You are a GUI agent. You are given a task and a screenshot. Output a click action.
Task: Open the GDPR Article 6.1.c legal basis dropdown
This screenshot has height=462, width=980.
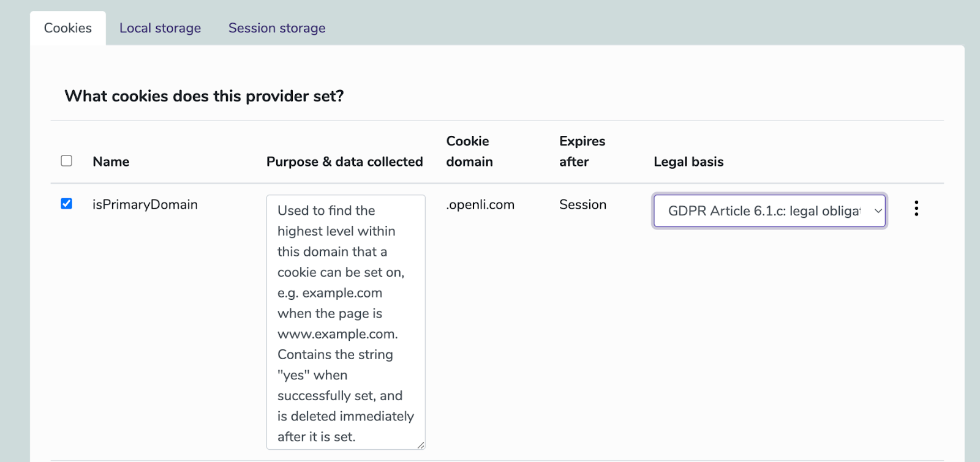point(764,211)
